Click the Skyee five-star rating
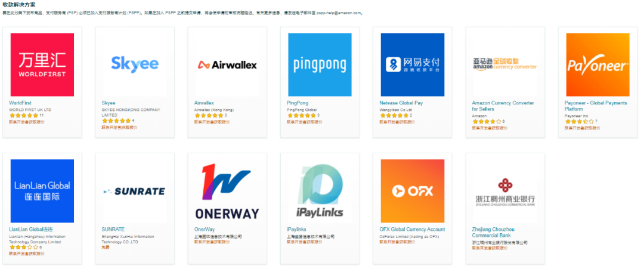The width and height of the screenshot is (644, 269). [116, 120]
